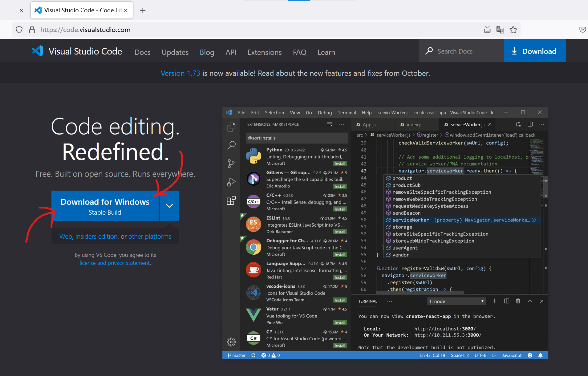Close the Visual Studio Code tab

click(126, 10)
